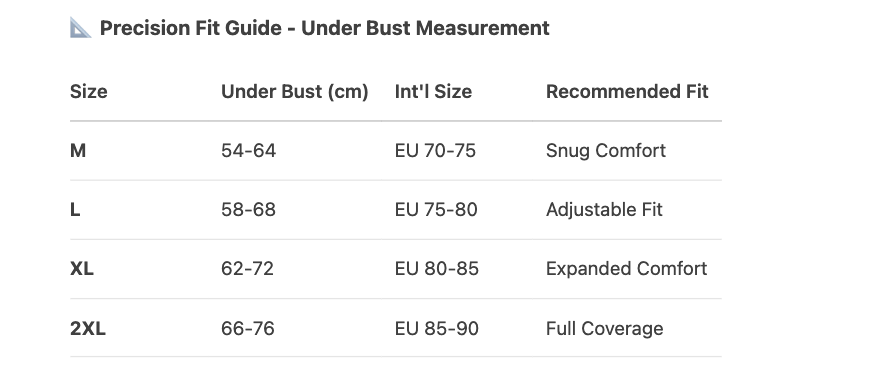Click the Recommended Fit column header
880x370 pixels.
[x=627, y=92]
